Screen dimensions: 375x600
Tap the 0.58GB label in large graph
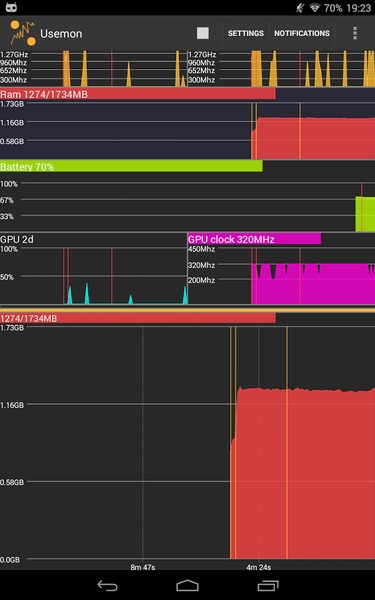(12, 482)
